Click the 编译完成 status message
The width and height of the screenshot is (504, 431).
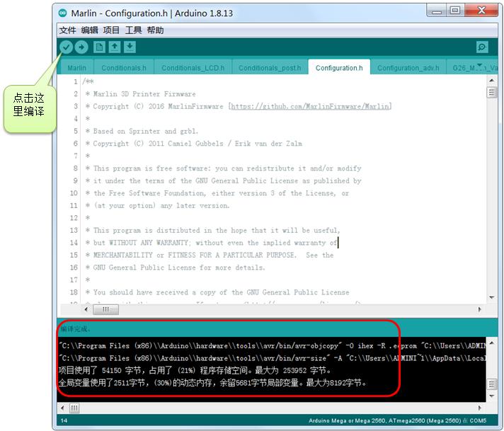tap(75, 329)
